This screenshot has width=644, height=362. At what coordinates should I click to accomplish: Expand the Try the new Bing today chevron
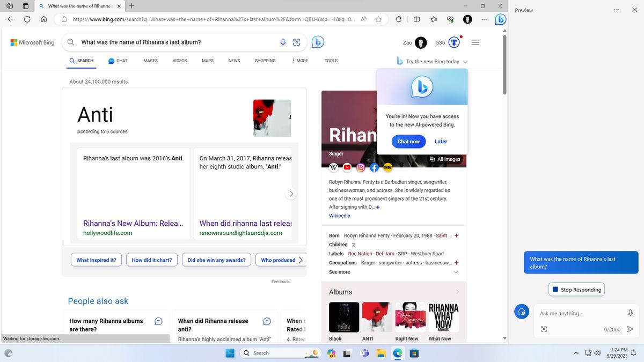[x=465, y=61]
